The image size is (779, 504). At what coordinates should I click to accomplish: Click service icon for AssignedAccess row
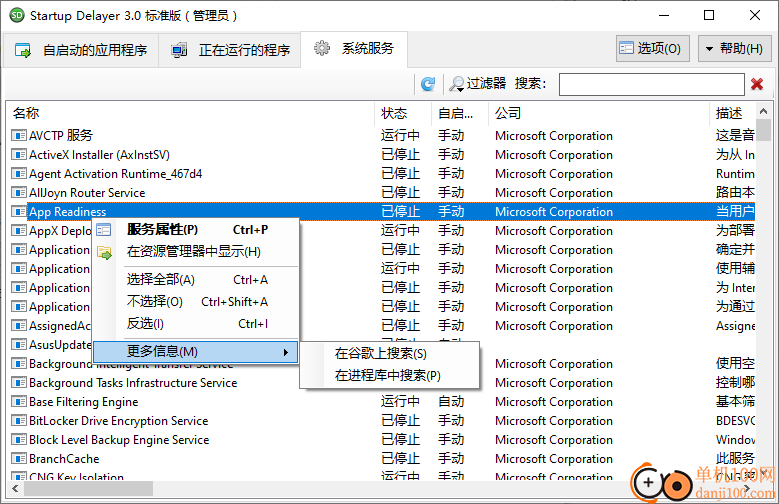click(18, 326)
